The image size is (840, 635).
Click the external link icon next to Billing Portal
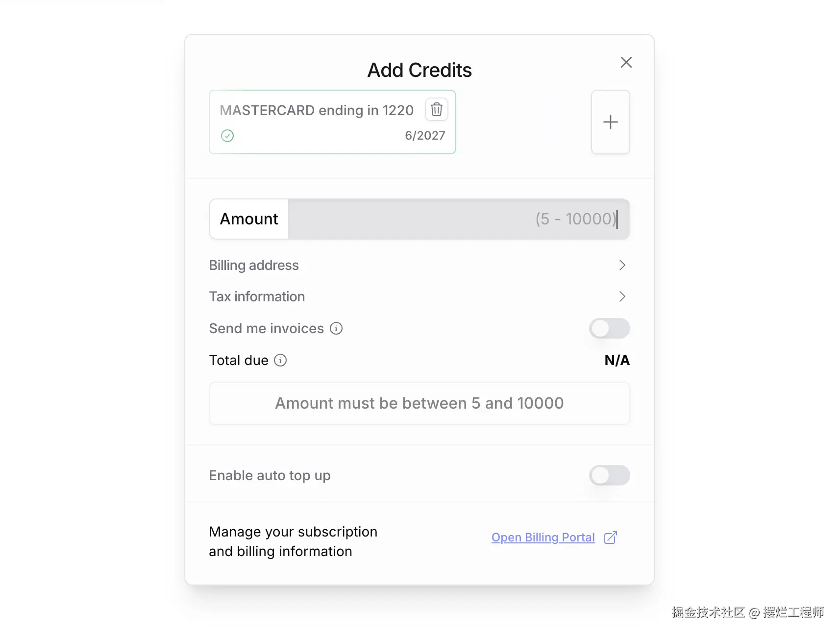tap(611, 537)
